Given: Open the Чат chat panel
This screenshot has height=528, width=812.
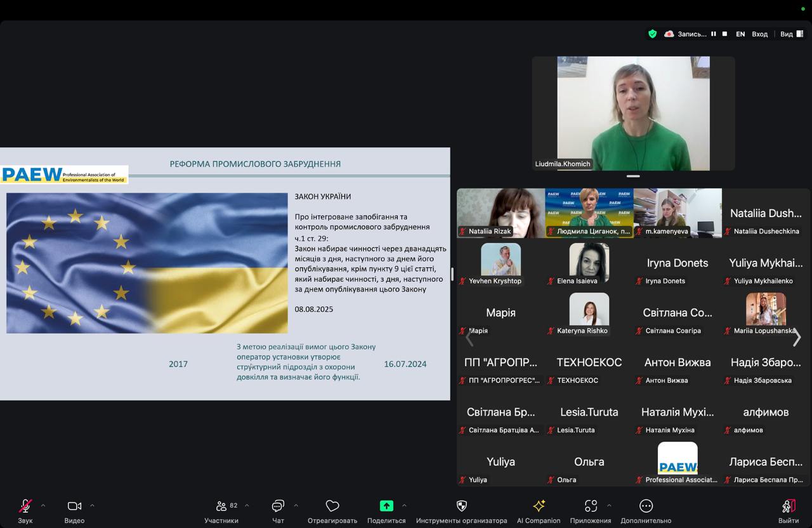Looking at the screenshot, I should (x=278, y=506).
